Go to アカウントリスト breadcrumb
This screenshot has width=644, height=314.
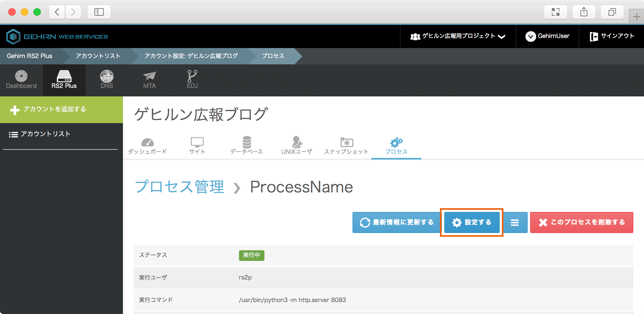tap(98, 56)
